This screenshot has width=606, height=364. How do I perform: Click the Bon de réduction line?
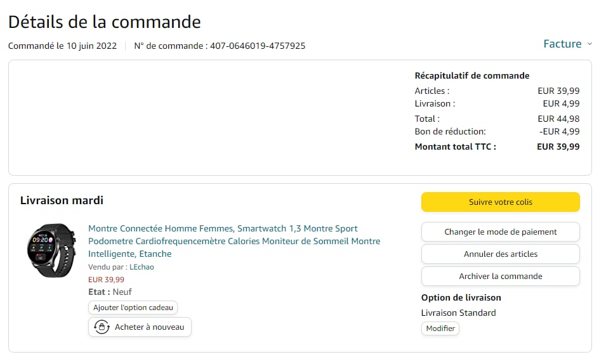pos(450,131)
